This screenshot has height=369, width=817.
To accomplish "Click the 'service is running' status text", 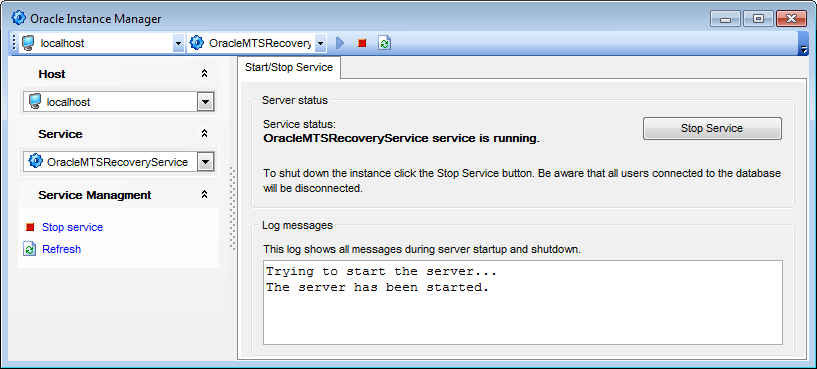I will [401, 139].
